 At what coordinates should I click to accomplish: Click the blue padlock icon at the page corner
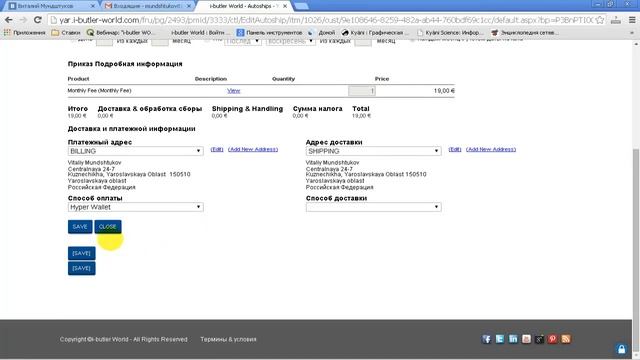(x=621, y=349)
